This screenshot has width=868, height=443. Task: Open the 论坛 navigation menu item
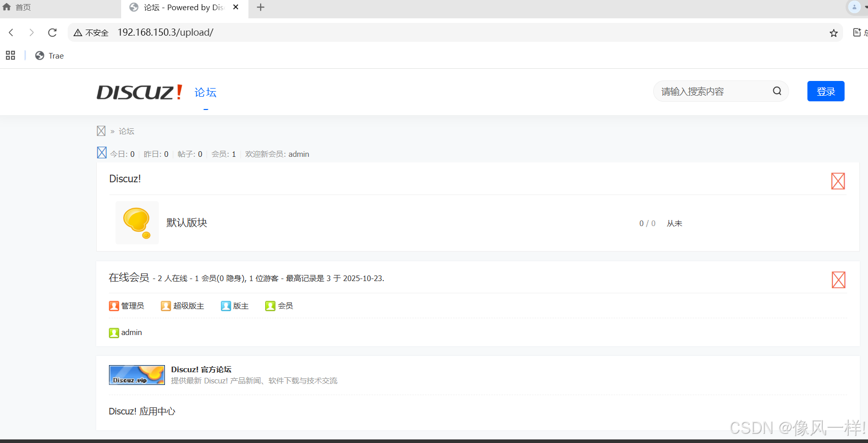pyautogui.click(x=206, y=92)
